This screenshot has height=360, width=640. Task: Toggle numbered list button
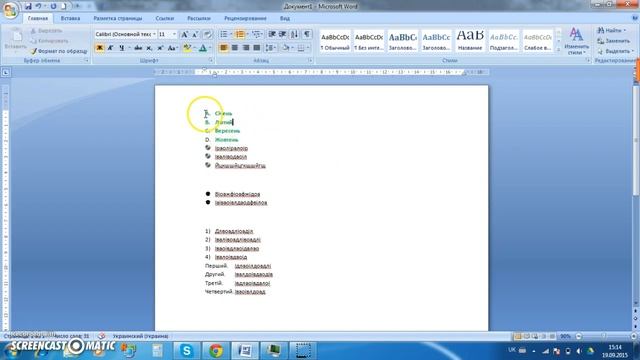coord(240,34)
